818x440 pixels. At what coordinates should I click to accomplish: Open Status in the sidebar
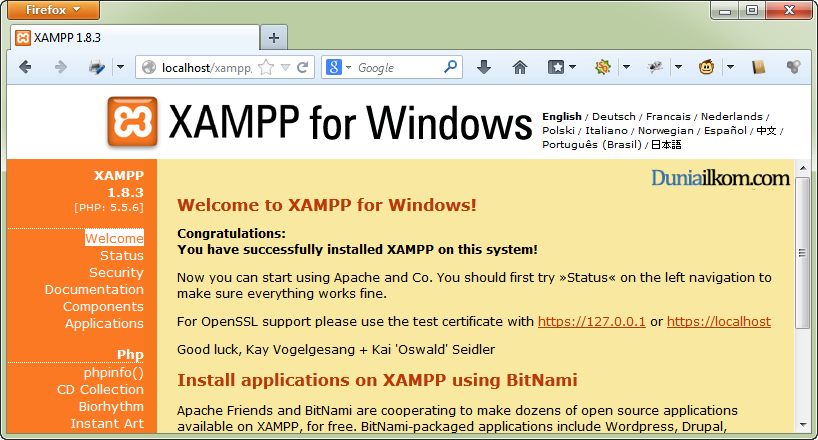coord(122,255)
